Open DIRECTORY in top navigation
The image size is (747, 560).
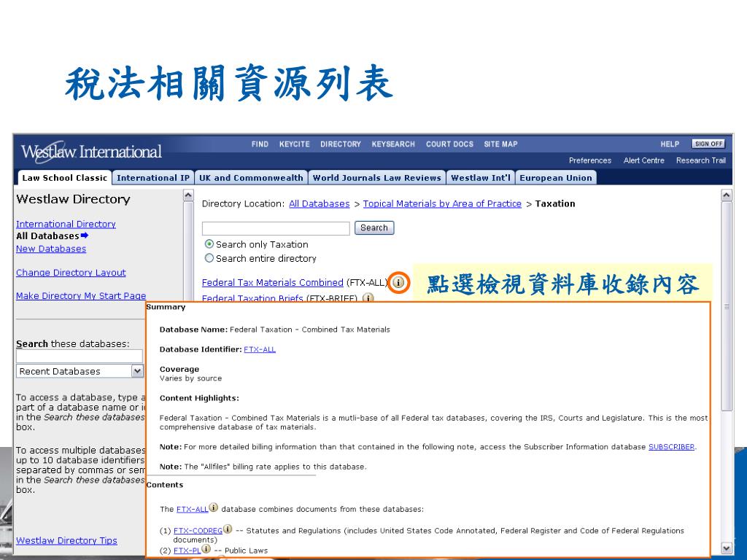coord(341,144)
